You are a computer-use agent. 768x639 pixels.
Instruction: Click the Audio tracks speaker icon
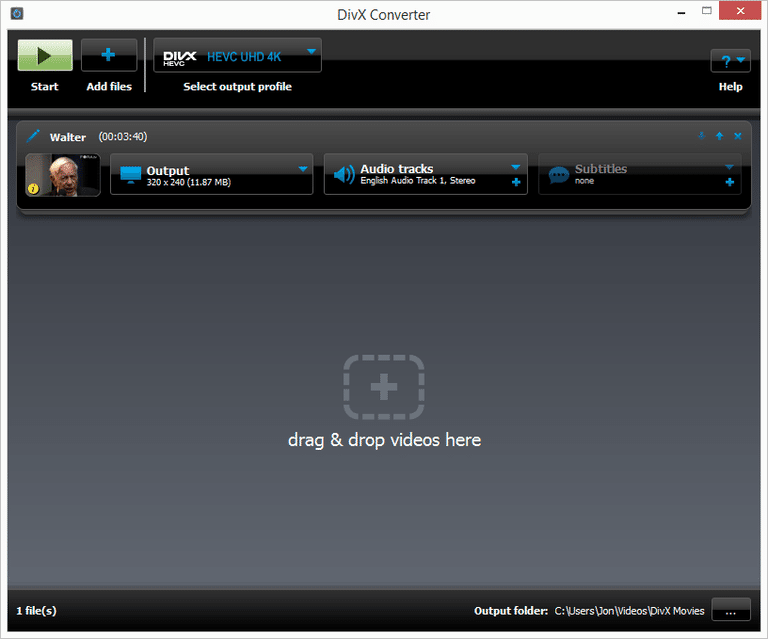pos(344,174)
